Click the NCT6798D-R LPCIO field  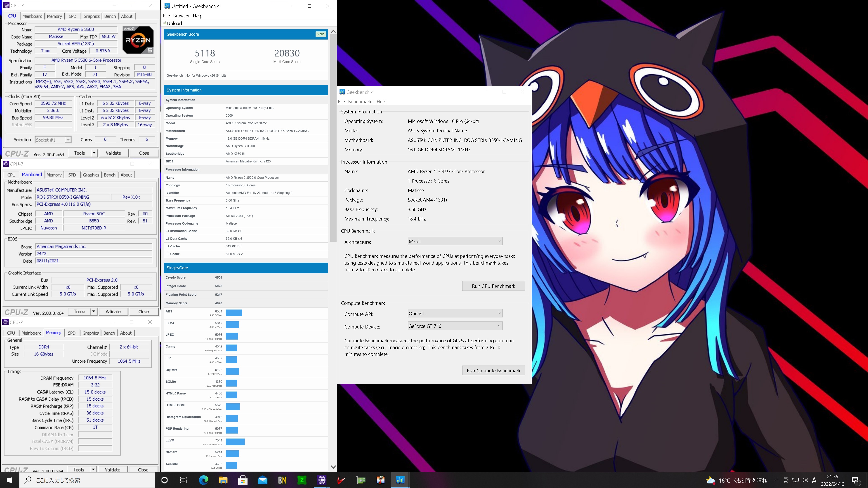coord(94,228)
